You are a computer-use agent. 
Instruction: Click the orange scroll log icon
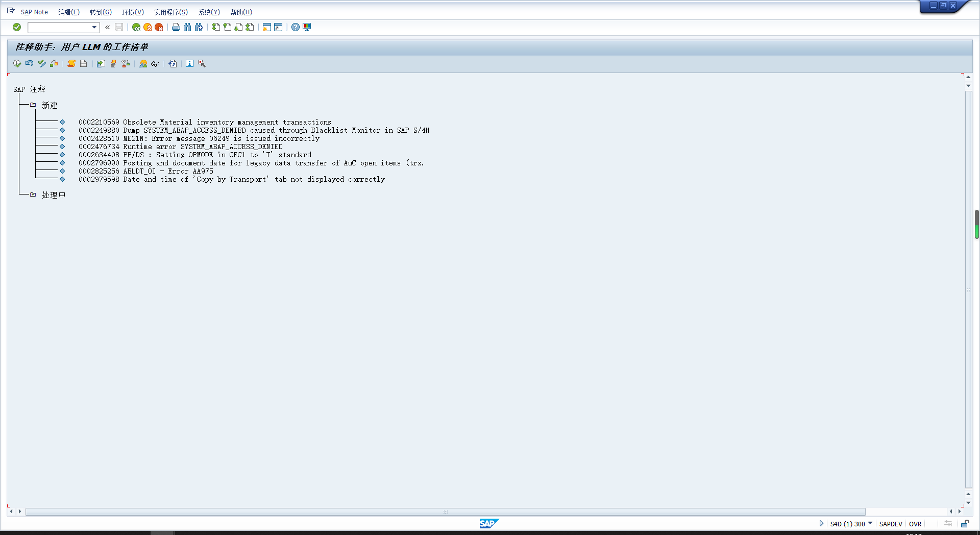pyautogui.click(x=71, y=63)
